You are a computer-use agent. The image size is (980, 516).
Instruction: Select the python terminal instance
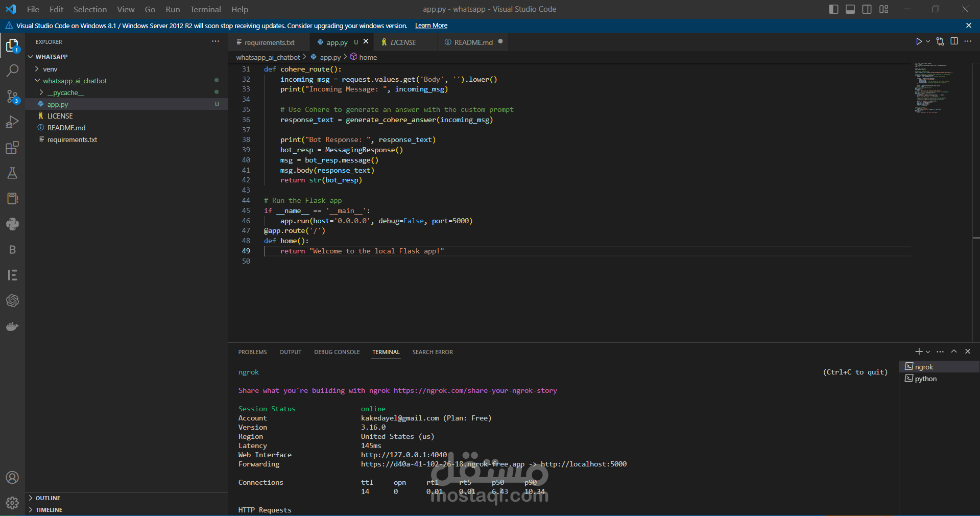925,379
